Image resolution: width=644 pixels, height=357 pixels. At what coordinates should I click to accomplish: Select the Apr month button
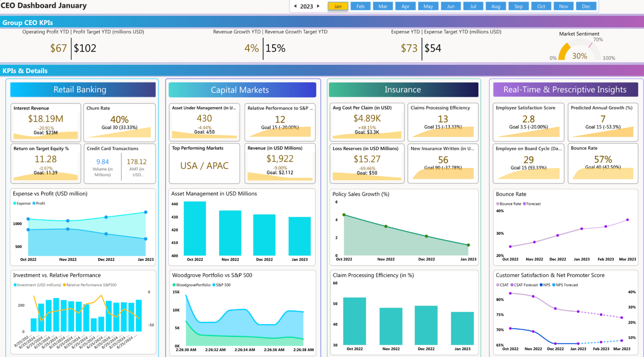click(x=406, y=6)
